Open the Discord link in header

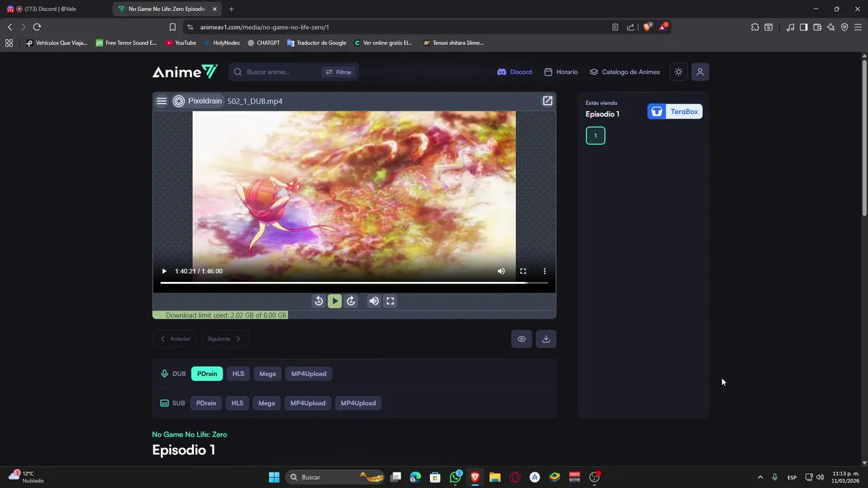click(515, 72)
